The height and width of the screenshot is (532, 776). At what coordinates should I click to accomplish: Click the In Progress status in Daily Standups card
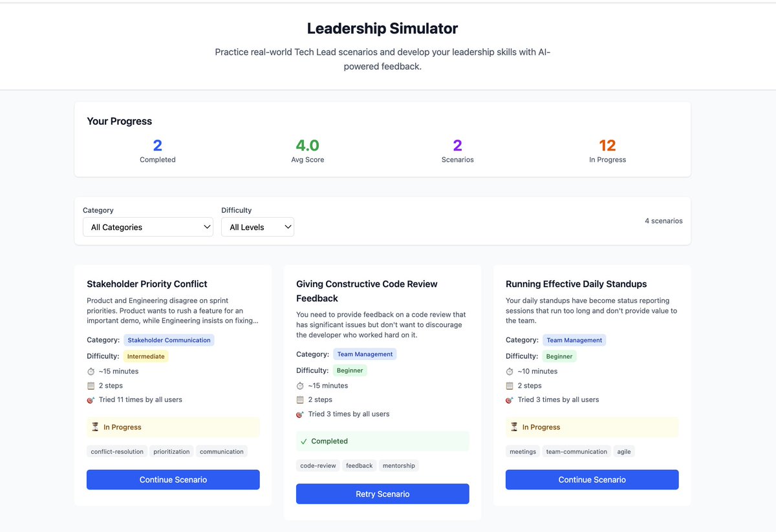[x=592, y=427]
